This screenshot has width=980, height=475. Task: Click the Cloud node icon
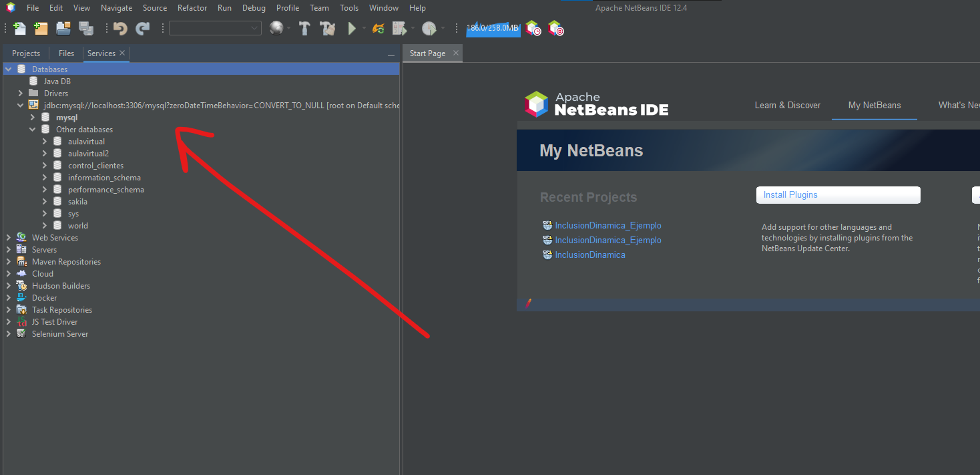tap(21, 274)
